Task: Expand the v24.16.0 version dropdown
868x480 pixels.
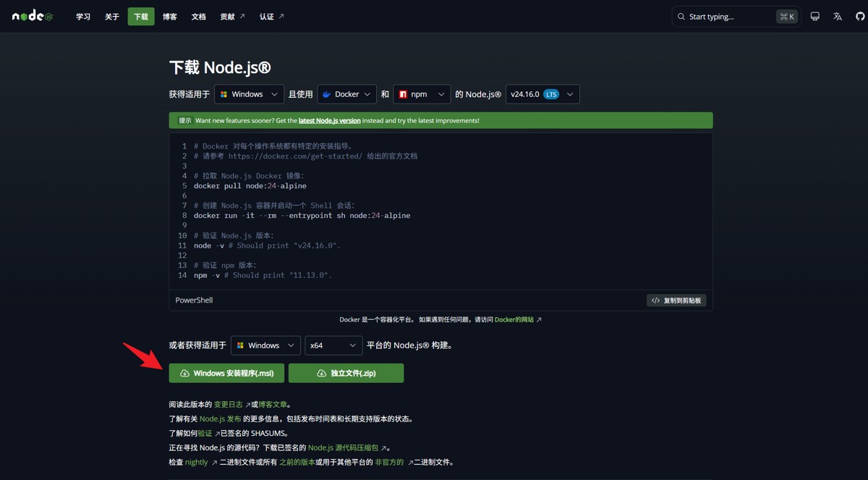Action: (x=542, y=94)
